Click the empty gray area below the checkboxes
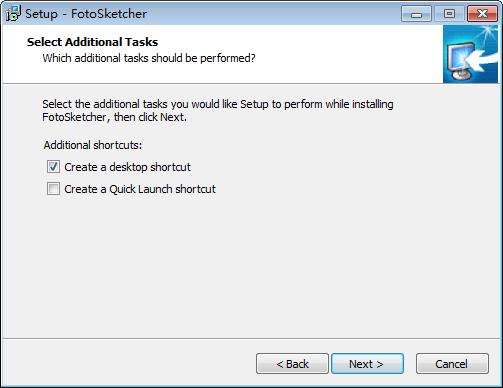This screenshot has height=388, width=503. (251, 267)
